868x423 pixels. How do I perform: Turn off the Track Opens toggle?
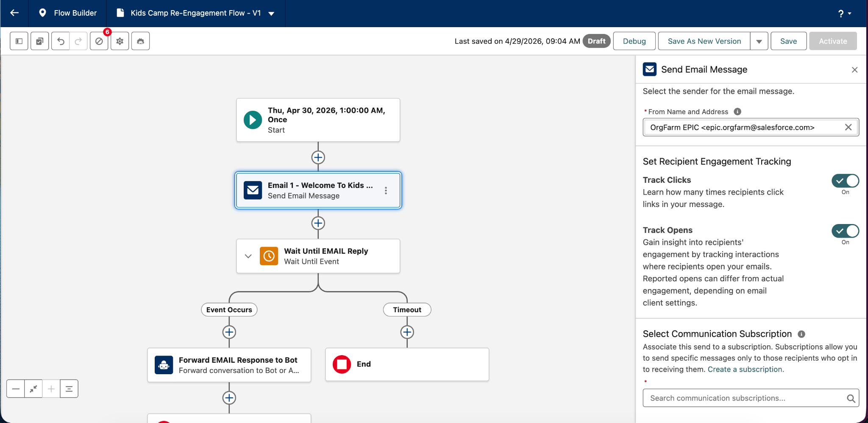coord(846,231)
